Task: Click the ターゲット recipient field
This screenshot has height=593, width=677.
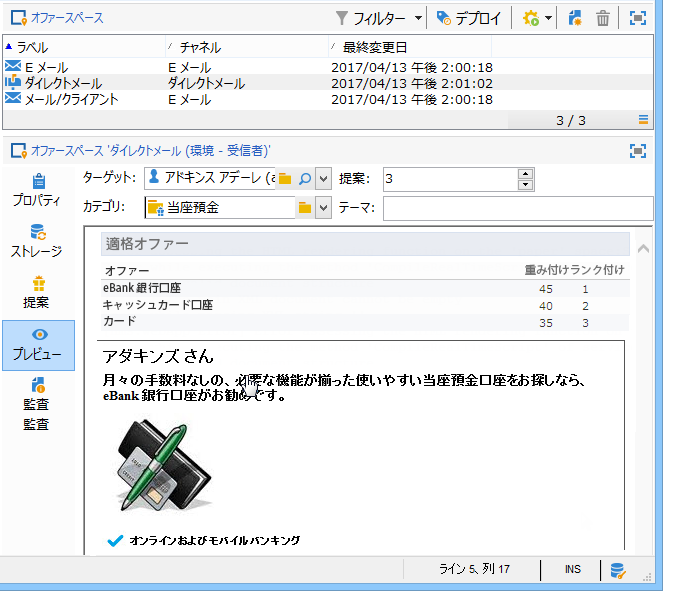Action: point(210,178)
